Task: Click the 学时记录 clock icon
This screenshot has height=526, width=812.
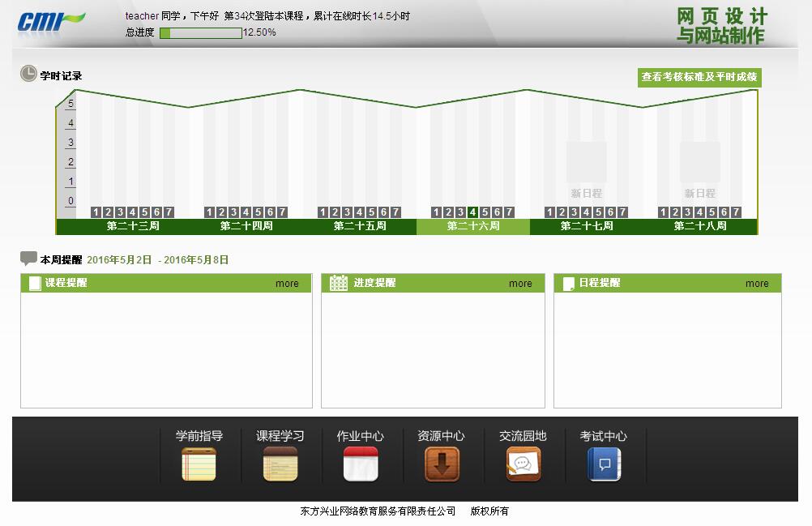Action: [28, 75]
